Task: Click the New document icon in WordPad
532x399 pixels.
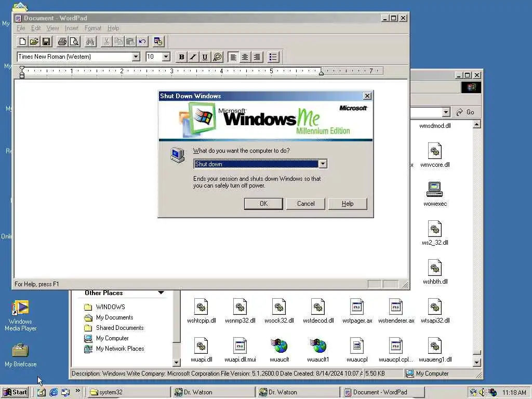Action: coord(22,42)
